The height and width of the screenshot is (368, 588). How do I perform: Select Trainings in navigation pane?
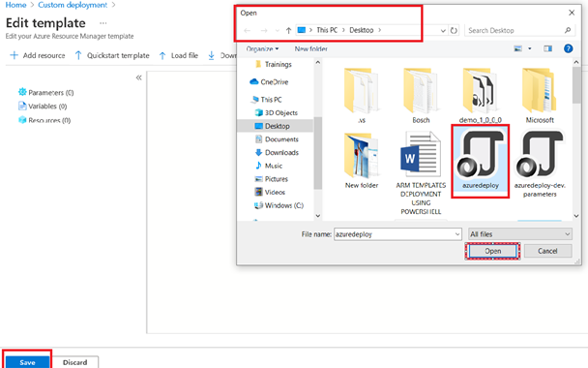point(274,65)
